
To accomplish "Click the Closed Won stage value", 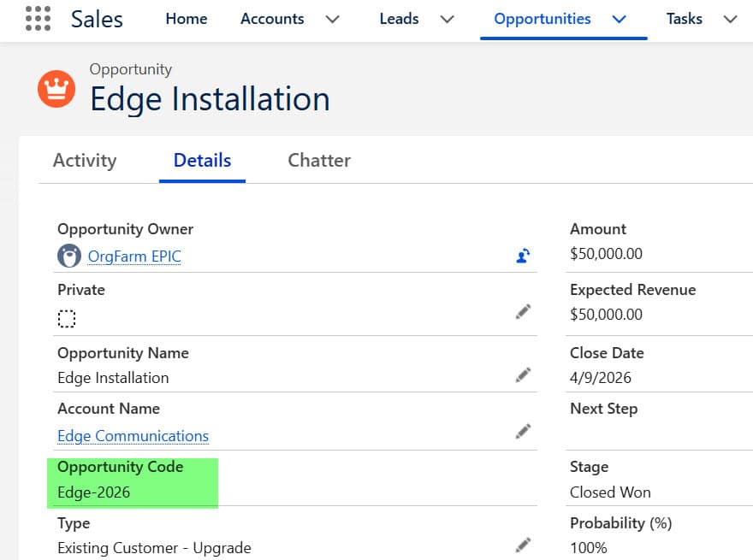I will click(610, 492).
